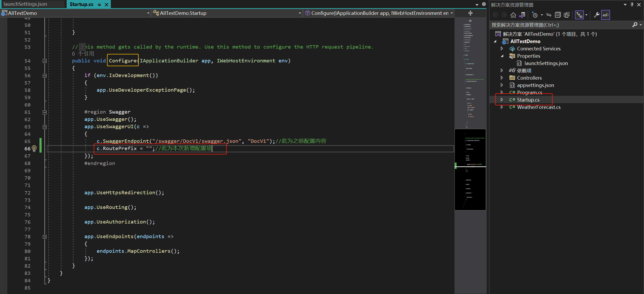Open the pending changes filter dropdown arrow

click(x=542, y=15)
